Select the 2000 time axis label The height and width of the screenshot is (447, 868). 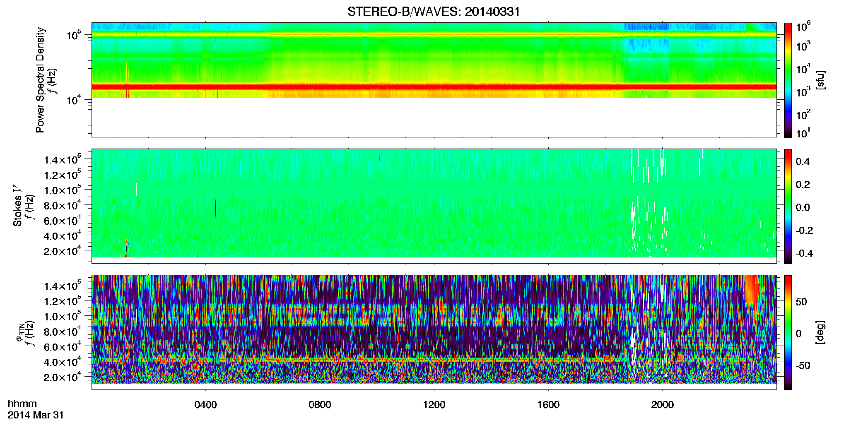click(x=662, y=405)
